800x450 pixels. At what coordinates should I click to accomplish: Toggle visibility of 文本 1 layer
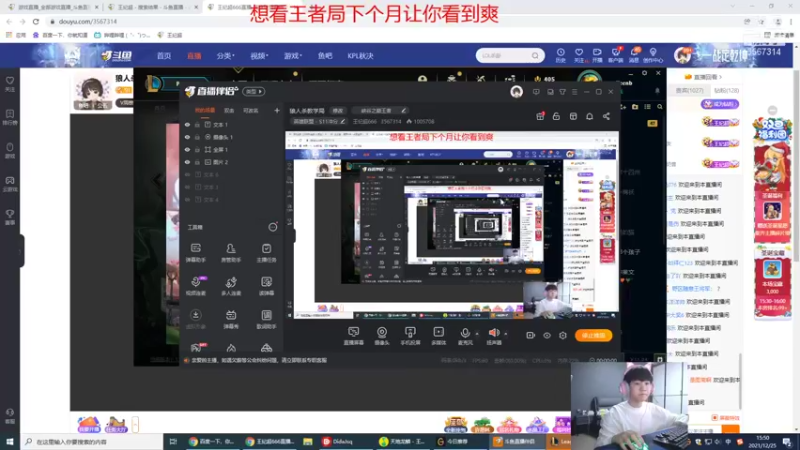(x=187, y=124)
